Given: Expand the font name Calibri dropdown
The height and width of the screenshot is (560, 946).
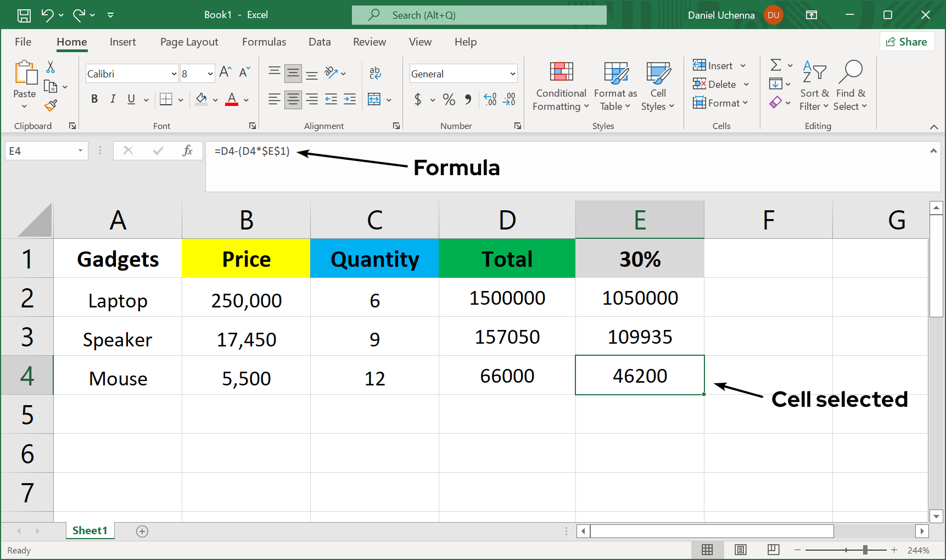Looking at the screenshot, I should [x=174, y=74].
